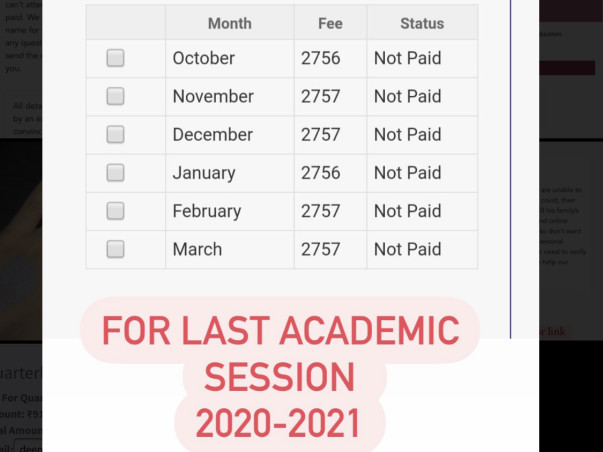Viewport: 603px width, 452px height.
Task: Click the 'For Last Academic Session' banner
Action: tap(280, 377)
